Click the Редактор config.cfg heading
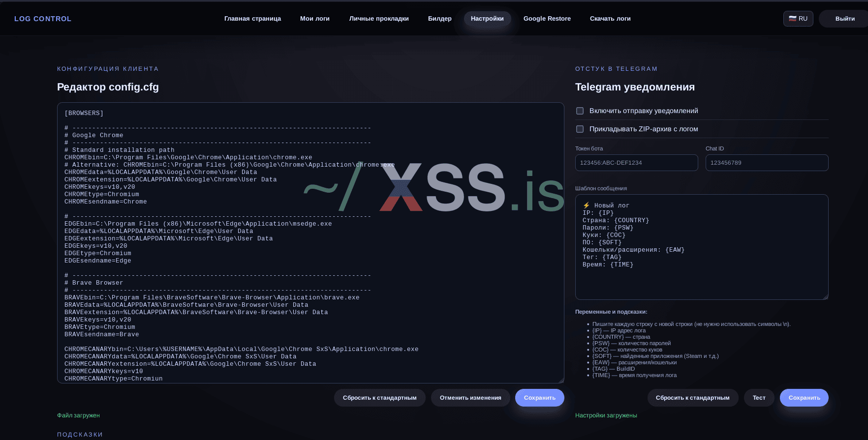The width and height of the screenshot is (868, 440). [108, 87]
